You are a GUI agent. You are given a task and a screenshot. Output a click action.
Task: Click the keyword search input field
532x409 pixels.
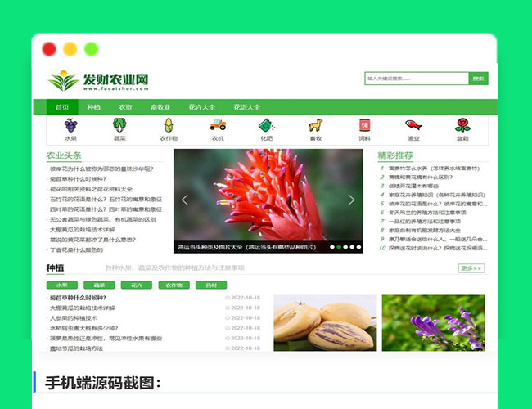pos(417,79)
